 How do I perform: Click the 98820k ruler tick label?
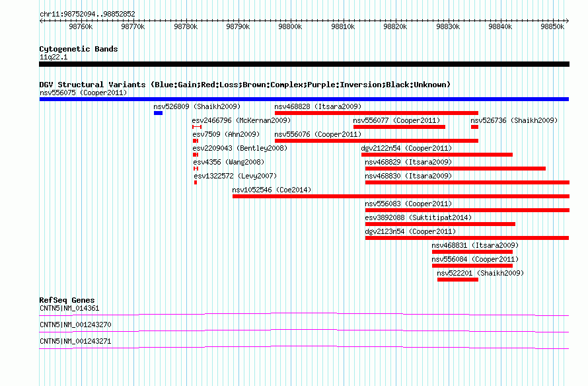(x=395, y=26)
